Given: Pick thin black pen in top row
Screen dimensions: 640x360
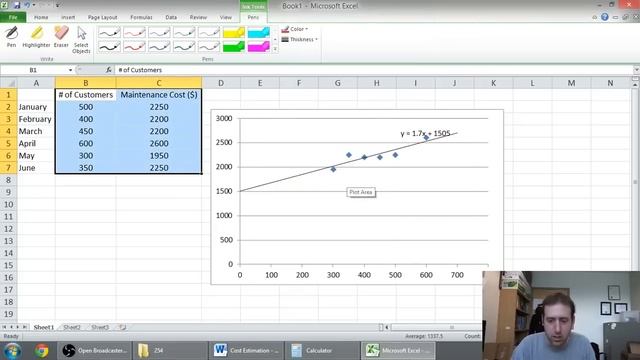Looking at the screenshot, I should (x=109, y=32).
